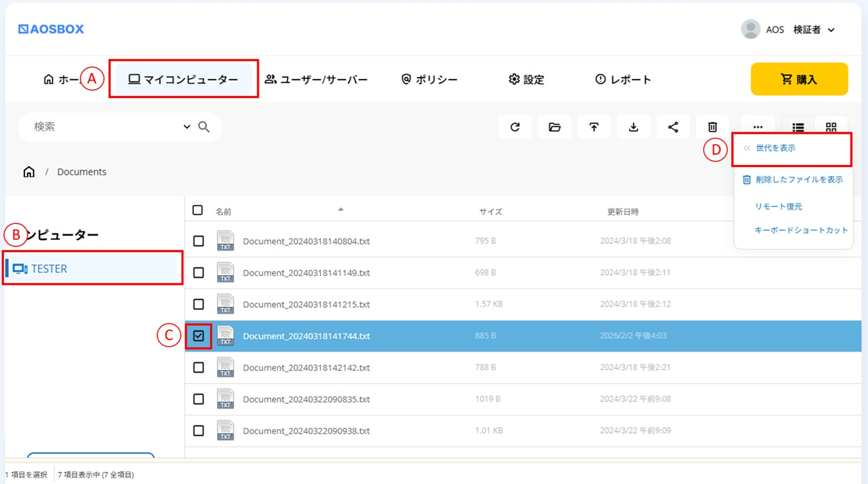Open the ユーザー/サーバー tab

pos(316,79)
